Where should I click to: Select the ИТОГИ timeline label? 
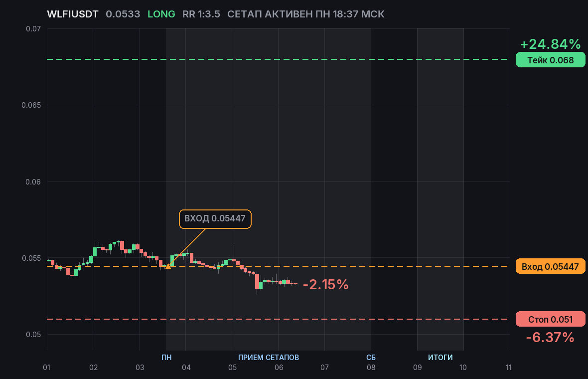coord(440,357)
